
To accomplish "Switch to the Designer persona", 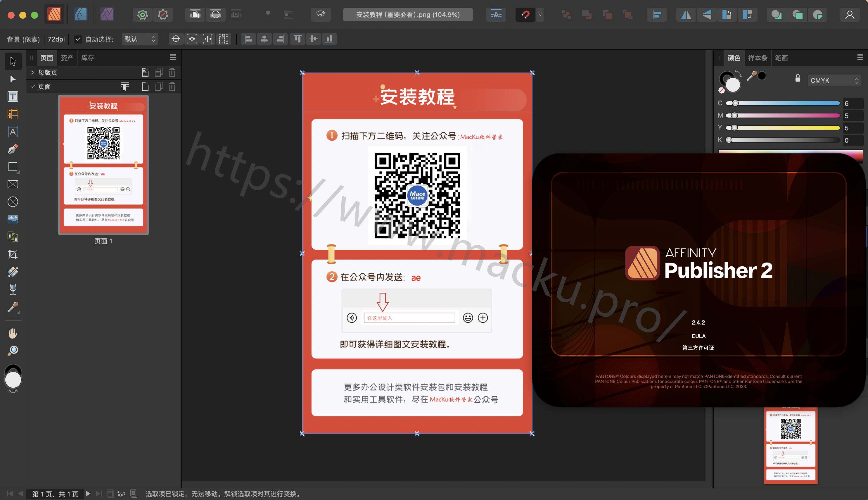I will pyautogui.click(x=81, y=14).
